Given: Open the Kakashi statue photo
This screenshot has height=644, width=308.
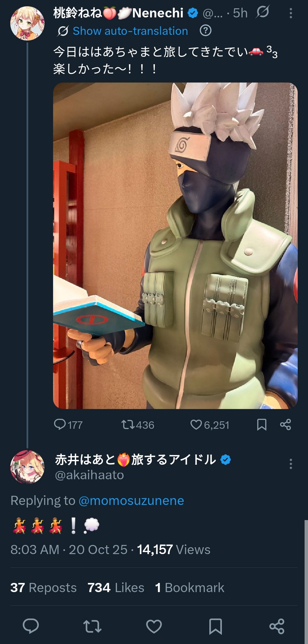Looking at the screenshot, I should [x=175, y=246].
